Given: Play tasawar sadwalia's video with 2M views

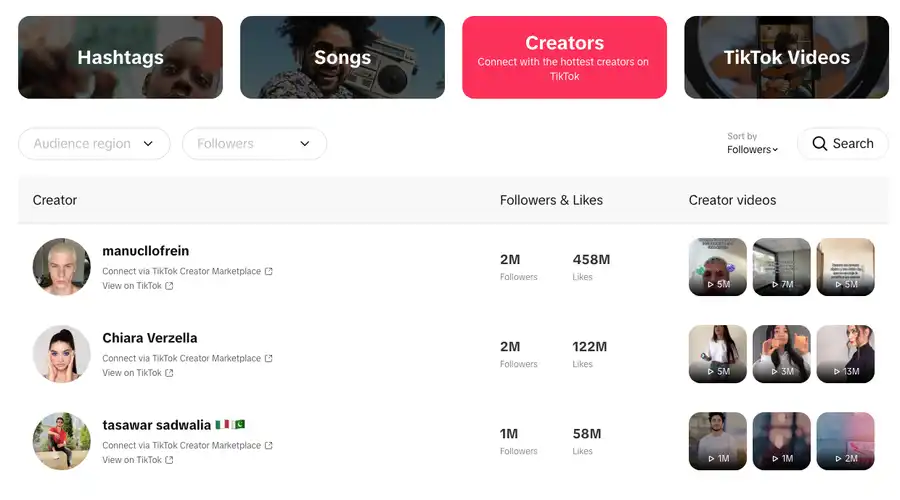Looking at the screenshot, I should coord(845,441).
